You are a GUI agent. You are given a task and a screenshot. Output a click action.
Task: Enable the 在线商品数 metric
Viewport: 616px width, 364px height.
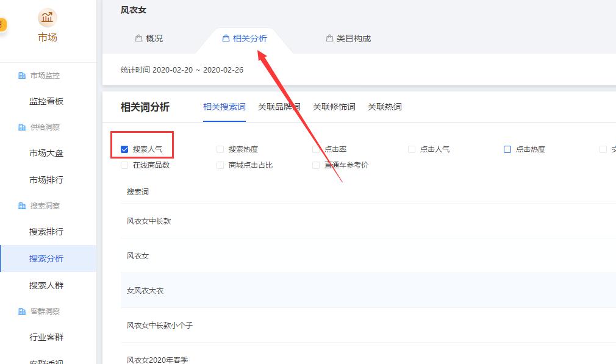coord(124,165)
